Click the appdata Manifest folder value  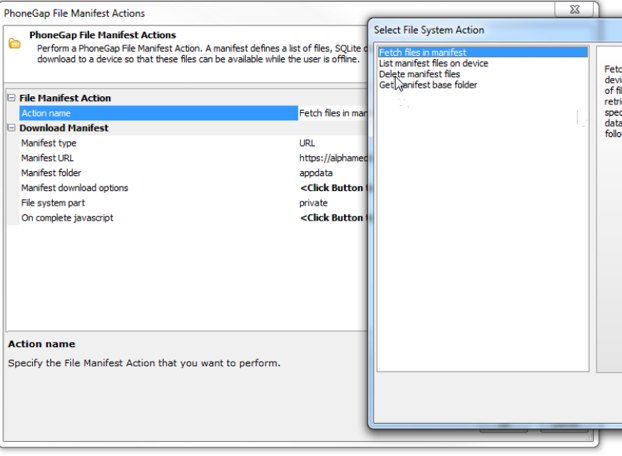[x=316, y=173]
